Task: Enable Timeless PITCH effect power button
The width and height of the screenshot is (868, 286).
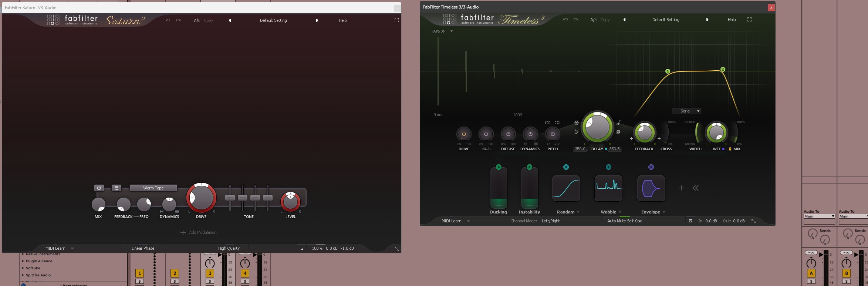Action: point(553,134)
